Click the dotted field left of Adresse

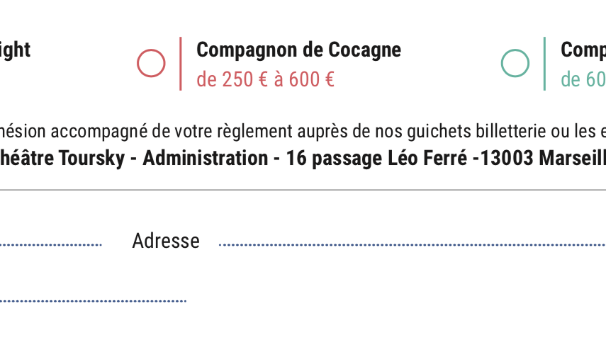(50, 245)
